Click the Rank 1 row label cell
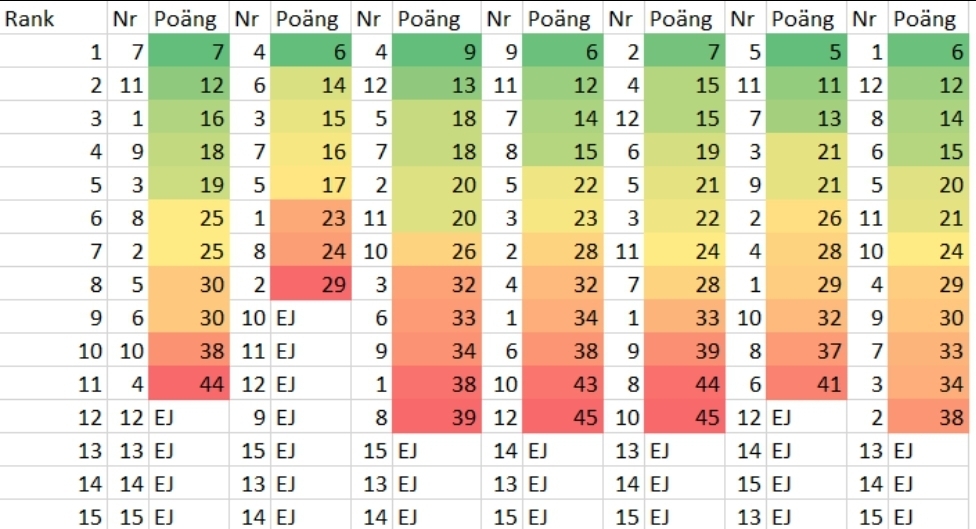Viewport: 976px width, 529px height. pos(54,52)
